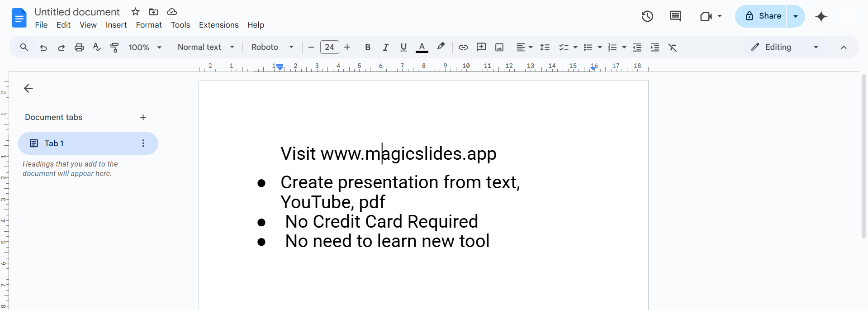Toggle the checklist button

point(564,47)
